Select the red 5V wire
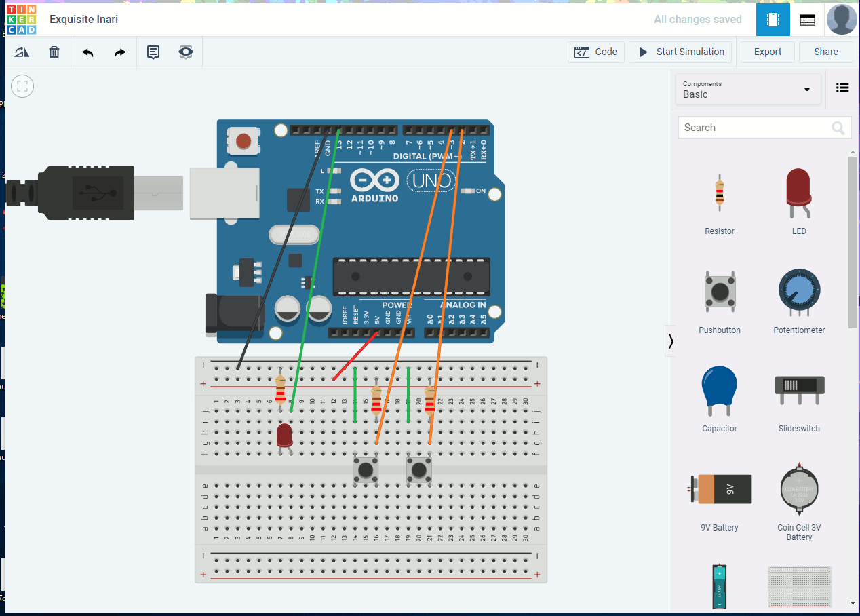The width and height of the screenshot is (860, 616). pos(355,355)
